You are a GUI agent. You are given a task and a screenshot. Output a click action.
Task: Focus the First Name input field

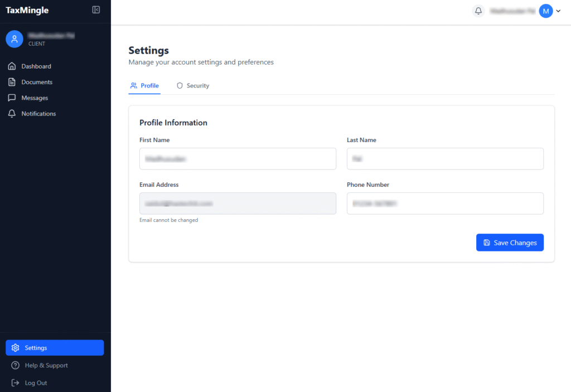[238, 159]
